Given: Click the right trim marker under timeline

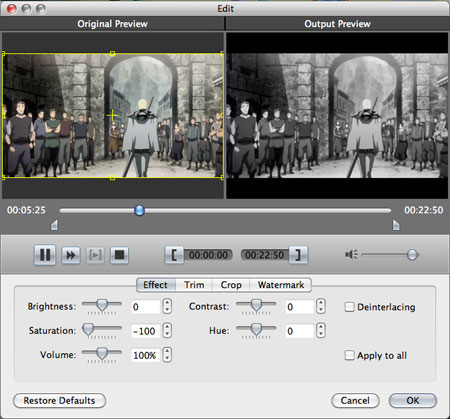Looking at the screenshot, I should point(396,225).
